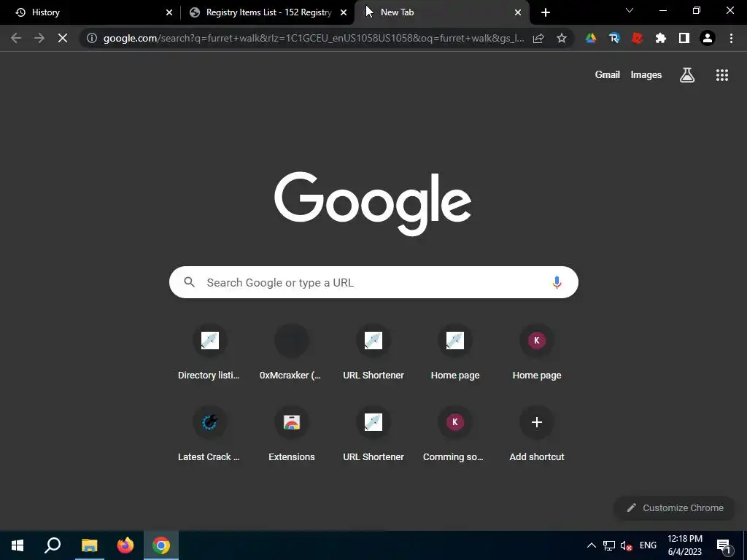The width and height of the screenshot is (747, 560).
Task: Open the Extensions shortcut tile
Action: (x=291, y=435)
